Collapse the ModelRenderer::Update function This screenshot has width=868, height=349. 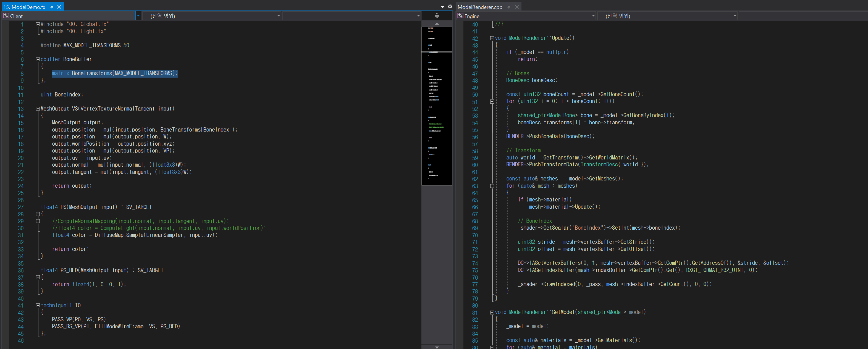point(492,38)
